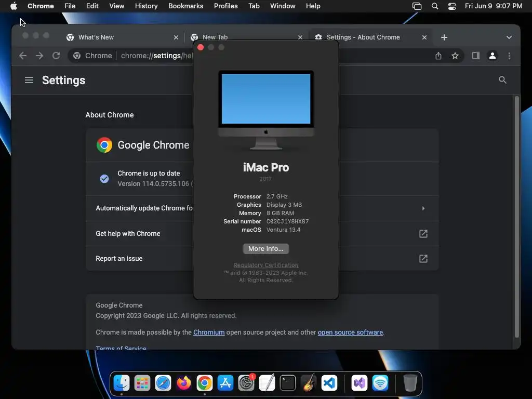Image resolution: width=532 pixels, height=399 pixels.
Task: Open the Help menu
Action: pos(313,6)
